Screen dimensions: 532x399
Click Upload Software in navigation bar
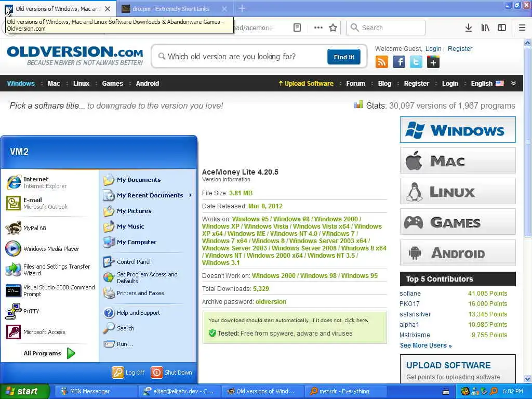pyautogui.click(x=305, y=84)
